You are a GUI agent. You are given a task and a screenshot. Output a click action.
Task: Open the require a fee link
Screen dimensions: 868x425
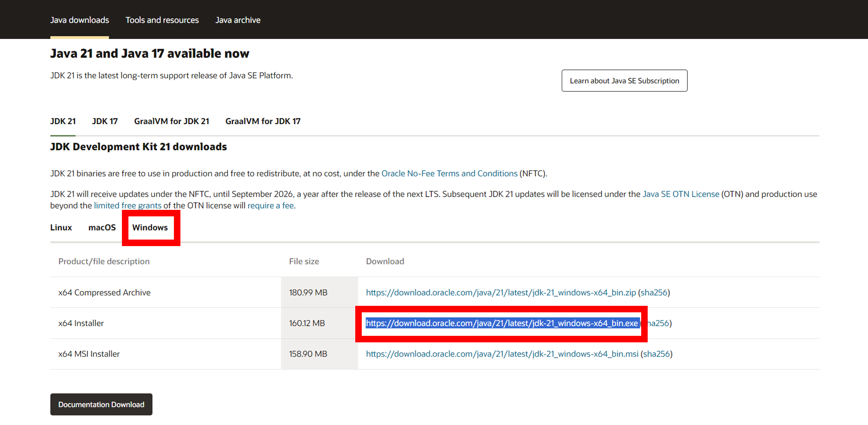click(x=270, y=206)
